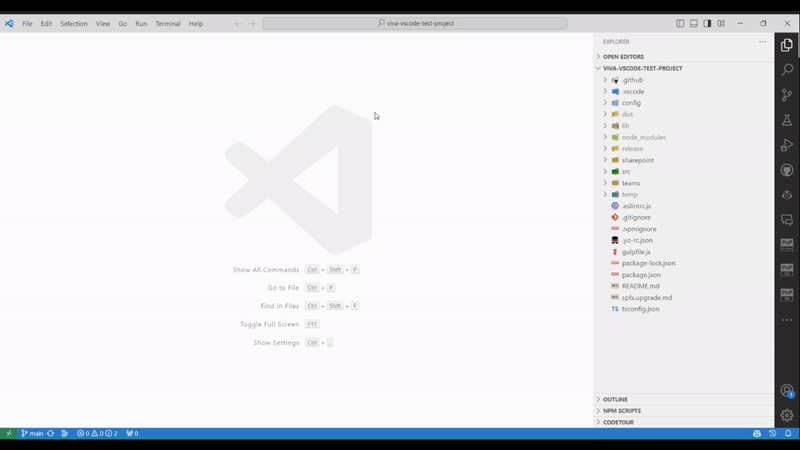Open the Run and Debug view
The height and width of the screenshot is (450, 800).
tap(787, 145)
